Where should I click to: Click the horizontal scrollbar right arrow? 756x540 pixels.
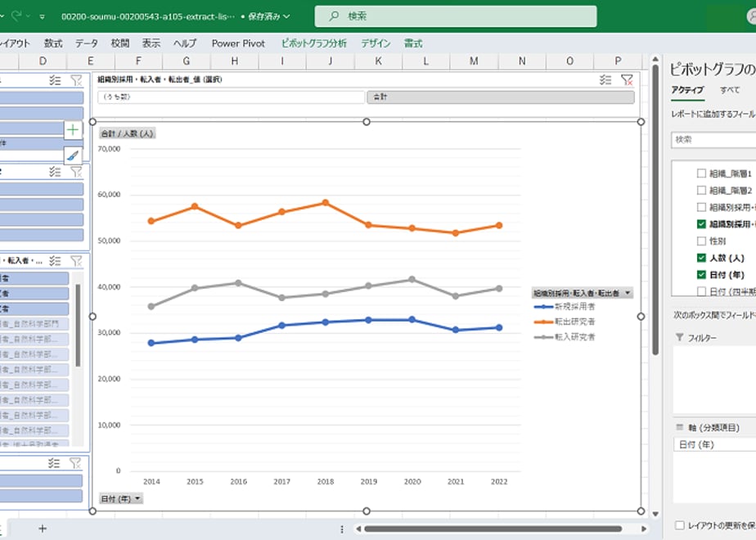643,529
